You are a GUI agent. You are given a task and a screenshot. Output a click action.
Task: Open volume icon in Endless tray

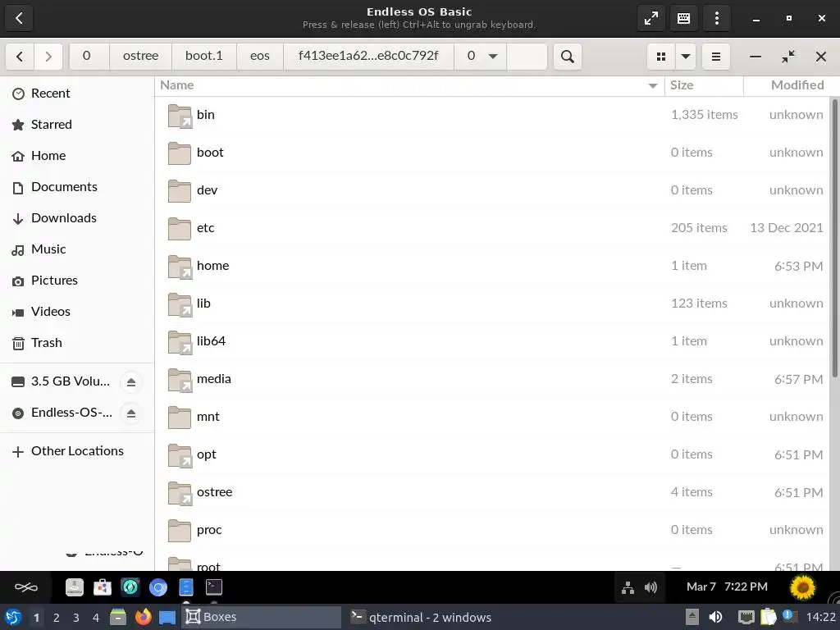pos(651,587)
